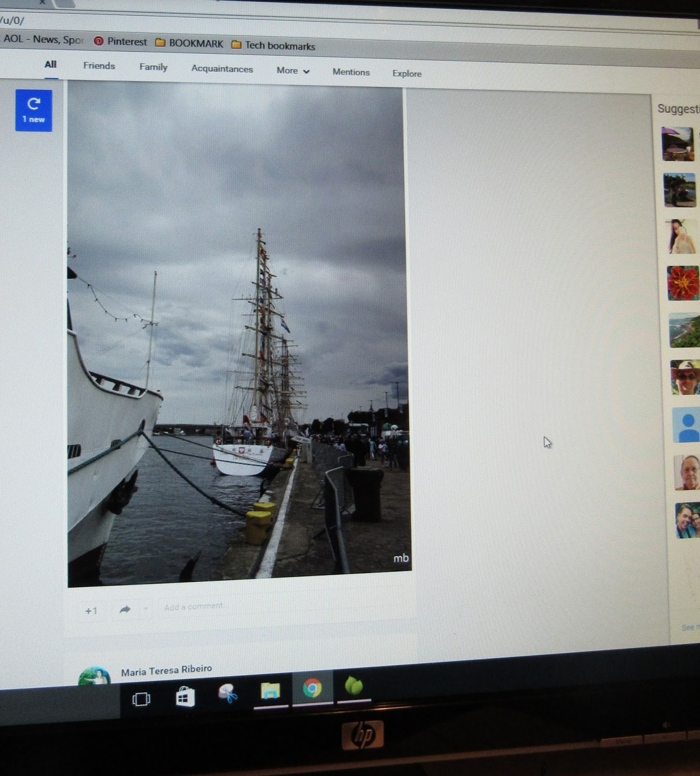This screenshot has height=776, width=700.
Task: Open the suggested profile with purple umbrella photo
Action: (x=678, y=144)
